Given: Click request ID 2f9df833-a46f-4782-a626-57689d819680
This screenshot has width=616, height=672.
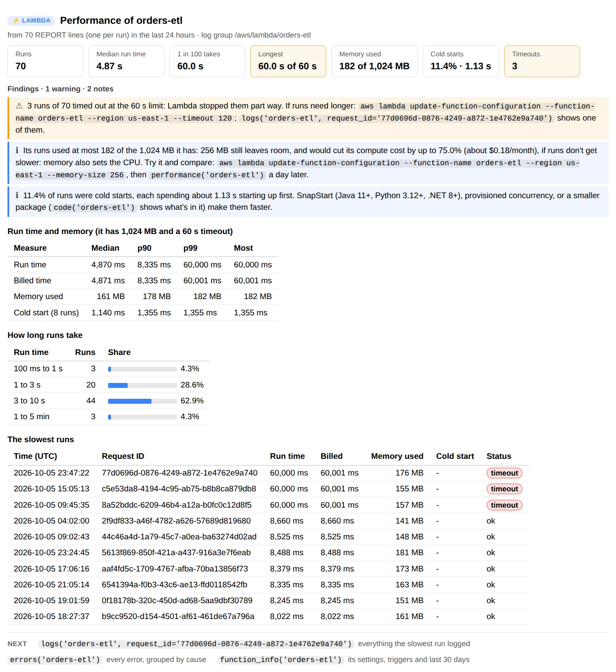Looking at the screenshot, I should [x=176, y=521].
